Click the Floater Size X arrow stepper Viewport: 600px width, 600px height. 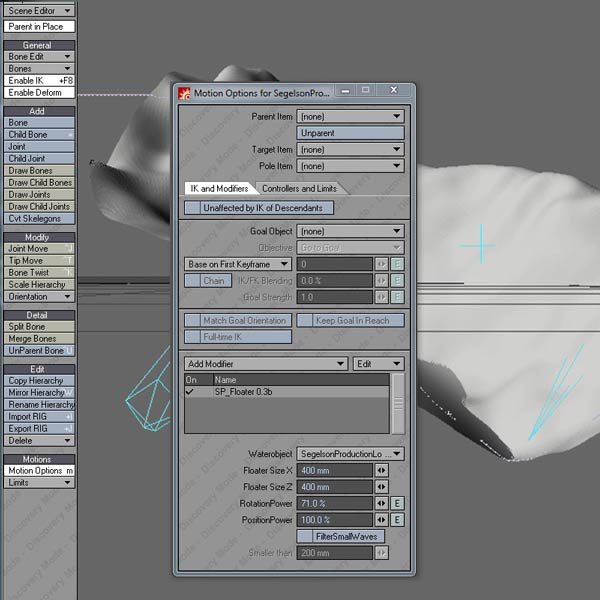pos(381,470)
